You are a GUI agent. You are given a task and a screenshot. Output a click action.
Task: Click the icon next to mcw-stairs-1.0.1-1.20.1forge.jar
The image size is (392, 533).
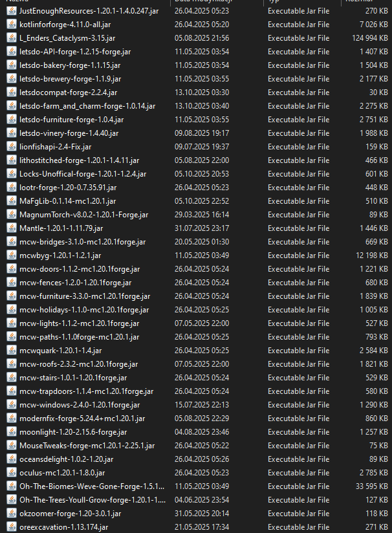[x=12, y=378]
